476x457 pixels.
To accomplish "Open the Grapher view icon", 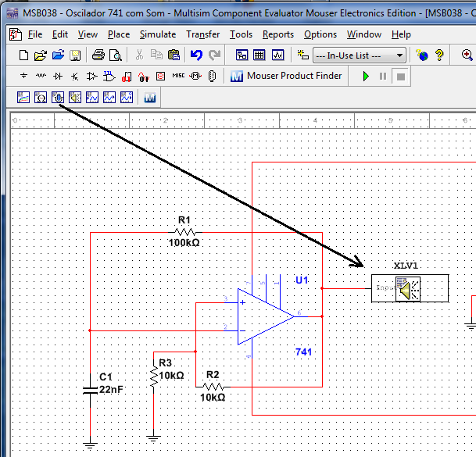I will pyautogui.click(x=277, y=55).
